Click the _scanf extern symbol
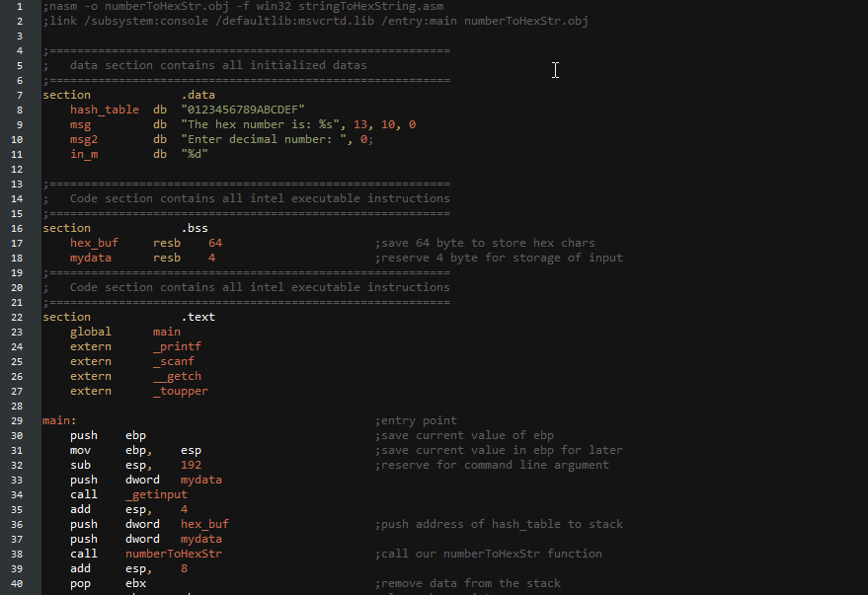 174,361
